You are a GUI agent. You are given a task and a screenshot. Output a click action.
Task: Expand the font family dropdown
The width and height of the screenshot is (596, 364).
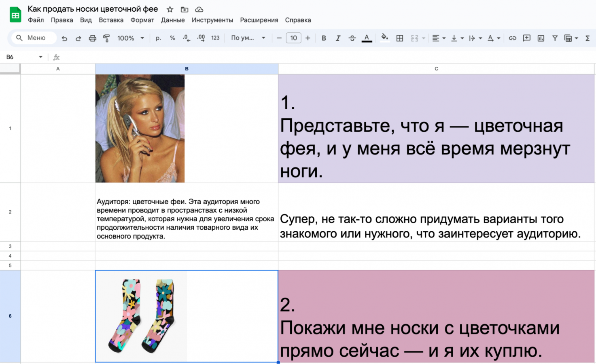click(x=248, y=38)
